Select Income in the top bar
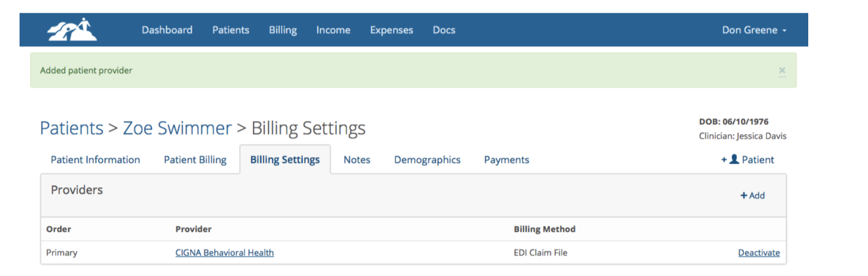The width and height of the screenshot is (868, 276). coord(333,30)
